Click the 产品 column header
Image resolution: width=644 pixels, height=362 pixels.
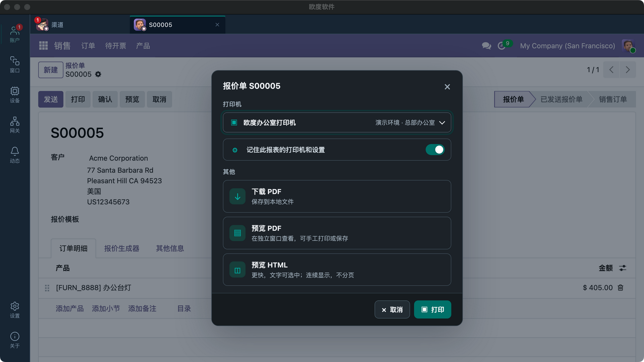tap(63, 268)
